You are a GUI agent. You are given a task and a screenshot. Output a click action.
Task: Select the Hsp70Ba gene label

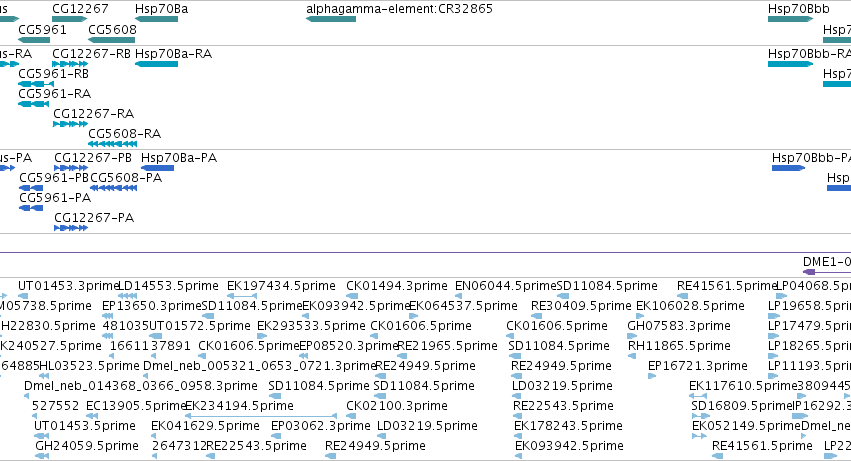[161, 9]
